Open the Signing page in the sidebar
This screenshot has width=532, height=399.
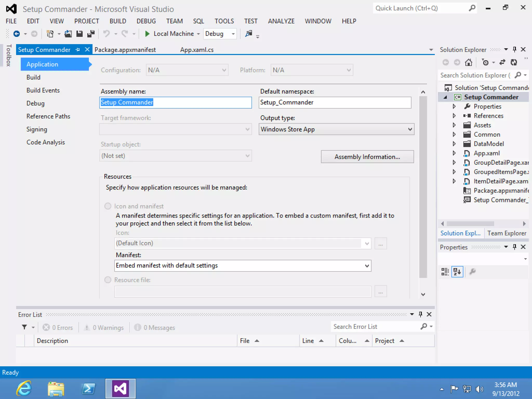pyautogui.click(x=37, y=129)
